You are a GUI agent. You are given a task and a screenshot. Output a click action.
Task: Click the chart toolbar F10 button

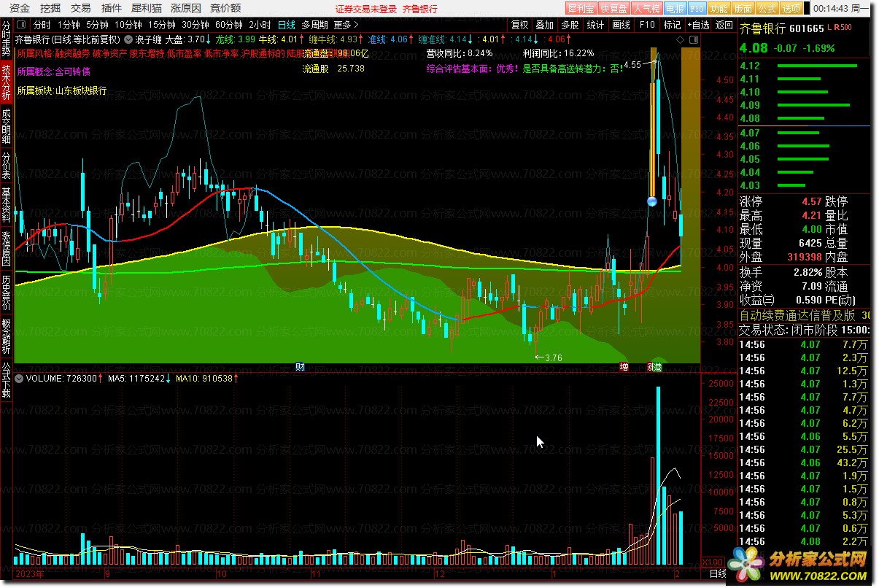pos(647,25)
